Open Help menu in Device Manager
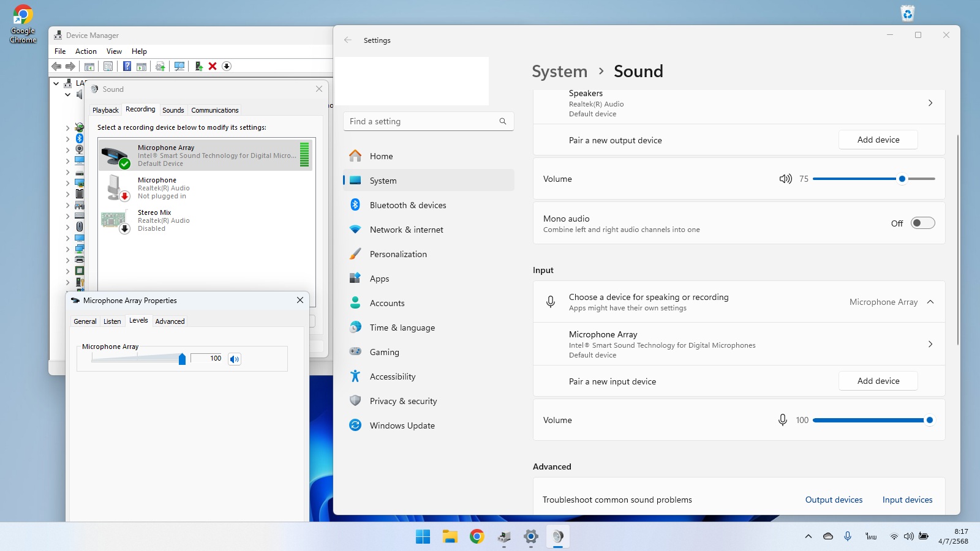This screenshot has width=980, height=551. 139,51
